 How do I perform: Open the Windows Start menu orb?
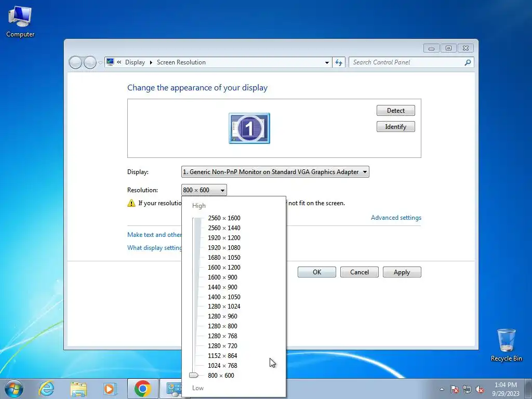tap(14, 389)
